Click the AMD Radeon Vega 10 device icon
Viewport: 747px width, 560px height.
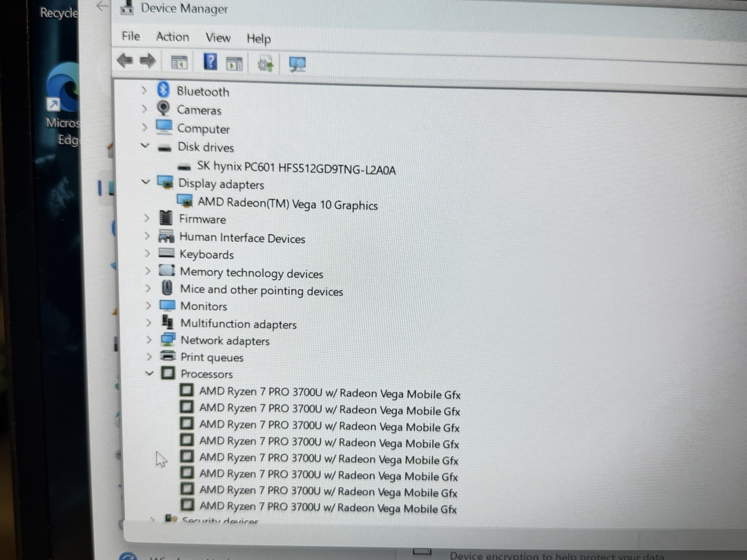[x=185, y=201]
